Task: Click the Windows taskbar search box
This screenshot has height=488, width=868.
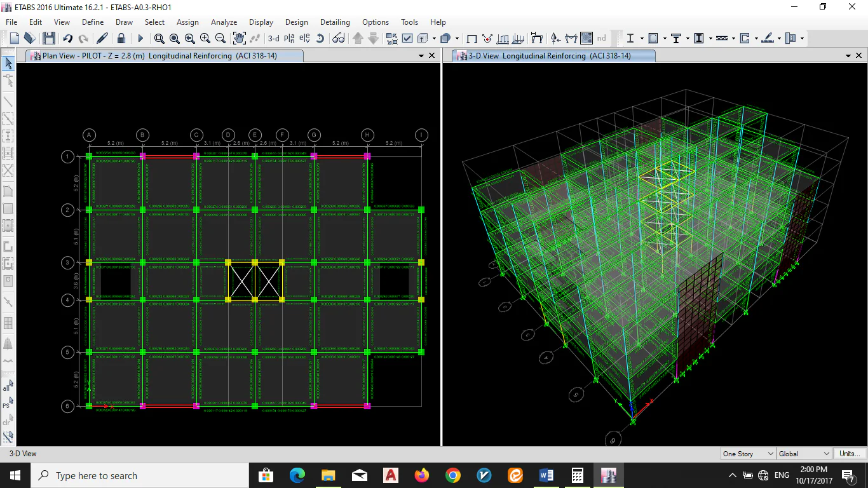Action: tap(140, 475)
